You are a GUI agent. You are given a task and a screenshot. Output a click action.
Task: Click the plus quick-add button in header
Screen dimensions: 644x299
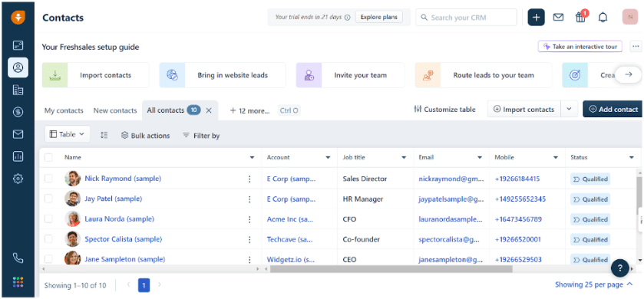(x=536, y=17)
